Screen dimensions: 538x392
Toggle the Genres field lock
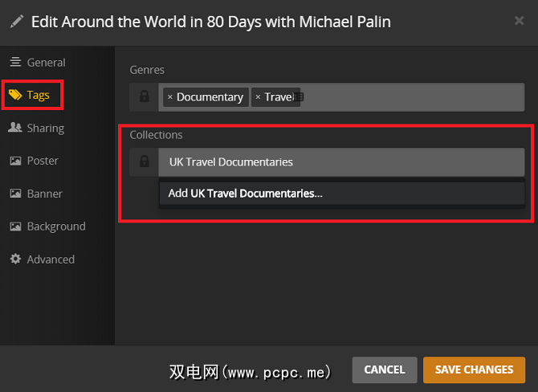145,97
